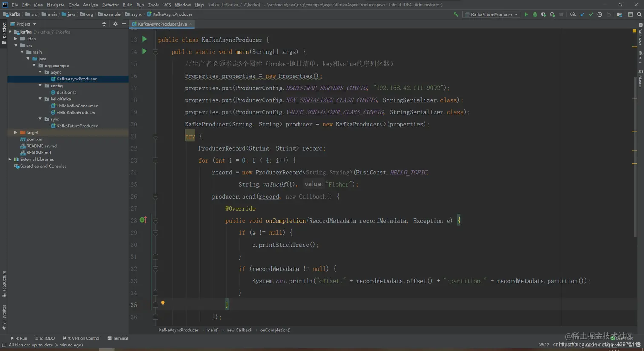Collapse the config package
Viewport: 644px width, 351px height.
pyautogui.click(x=40, y=86)
